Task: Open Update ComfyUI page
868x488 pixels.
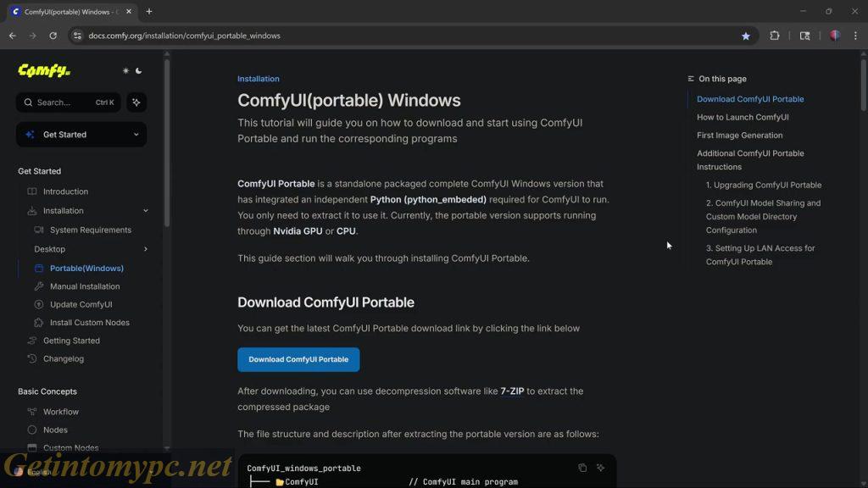Action: click(x=81, y=304)
